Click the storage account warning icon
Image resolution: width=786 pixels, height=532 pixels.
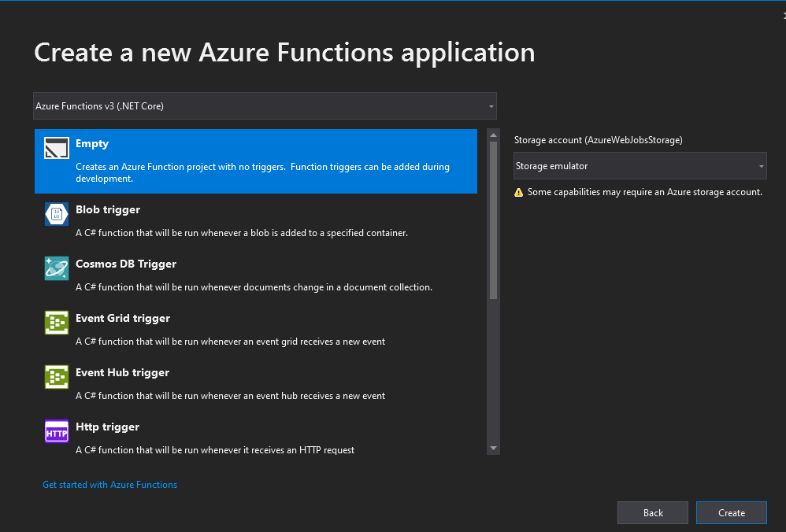pyautogui.click(x=518, y=191)
